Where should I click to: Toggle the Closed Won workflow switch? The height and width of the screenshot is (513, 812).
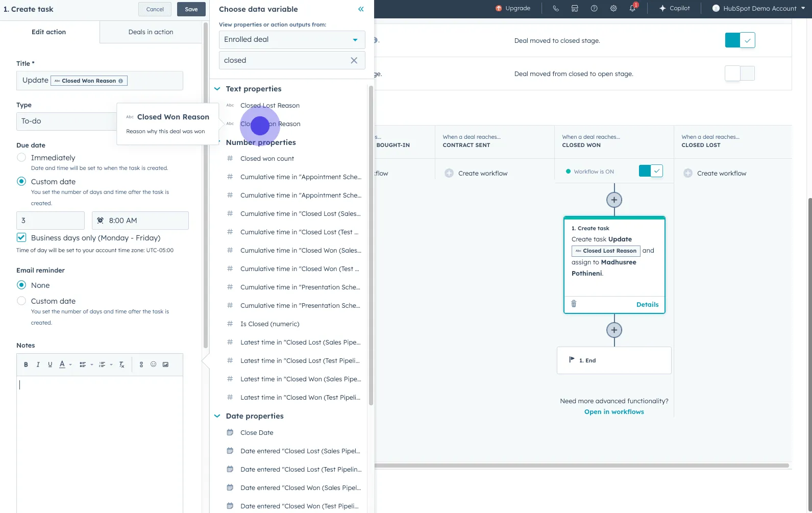click(x=651, y=171)
